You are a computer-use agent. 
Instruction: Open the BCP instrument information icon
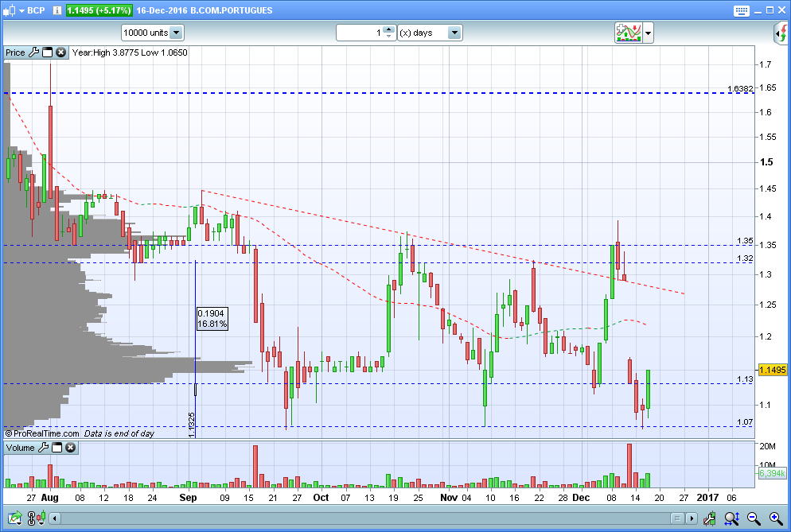click(57, 10)
